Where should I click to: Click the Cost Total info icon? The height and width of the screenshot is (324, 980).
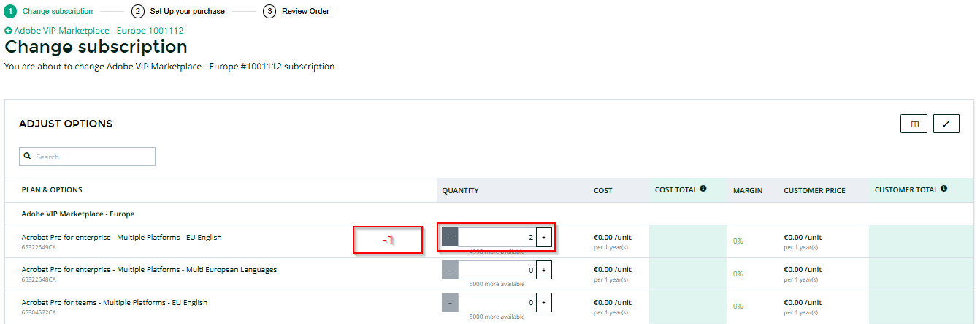click(703, 189)
